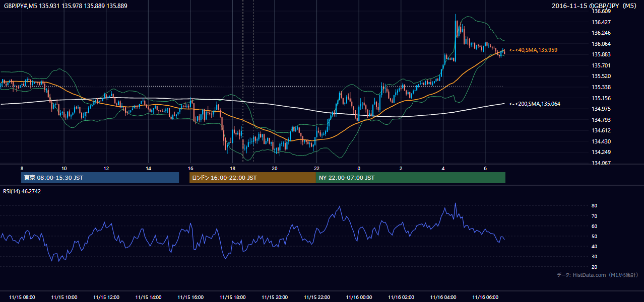Click the 11/15 20:00 time axis label
The height and width of the screenshot is (302, 644).
275,297
